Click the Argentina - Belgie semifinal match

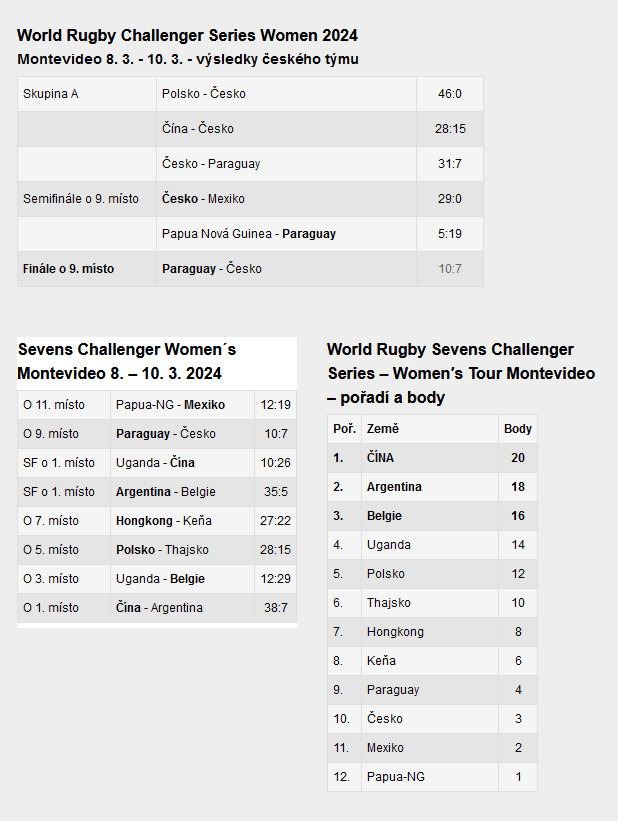[166, 492]
